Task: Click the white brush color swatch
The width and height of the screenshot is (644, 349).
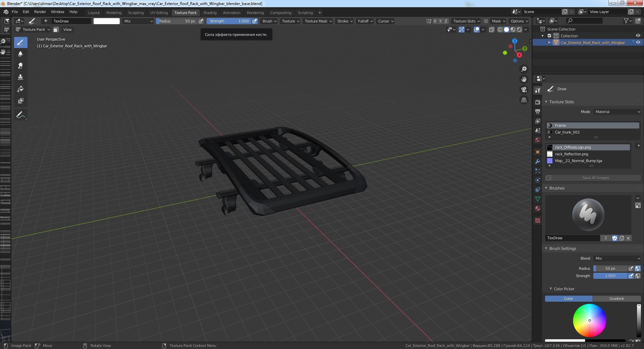Action: pyautogui.click(x=106, y=21)
